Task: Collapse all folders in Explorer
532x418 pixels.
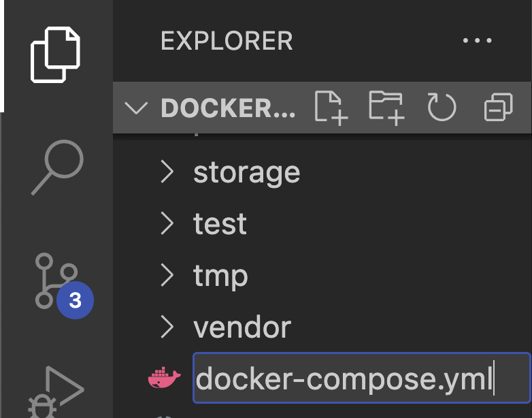Action: (x=498, y=108)
